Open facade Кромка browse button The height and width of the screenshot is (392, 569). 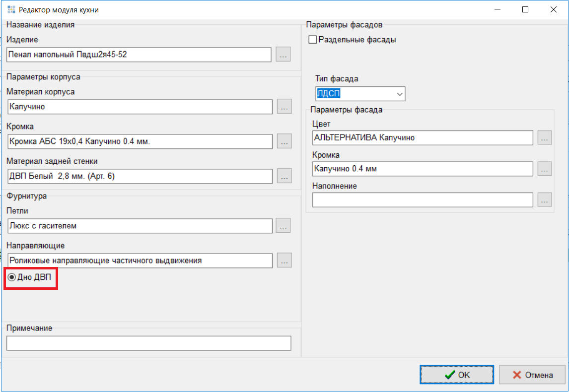(x=545, y=169)
